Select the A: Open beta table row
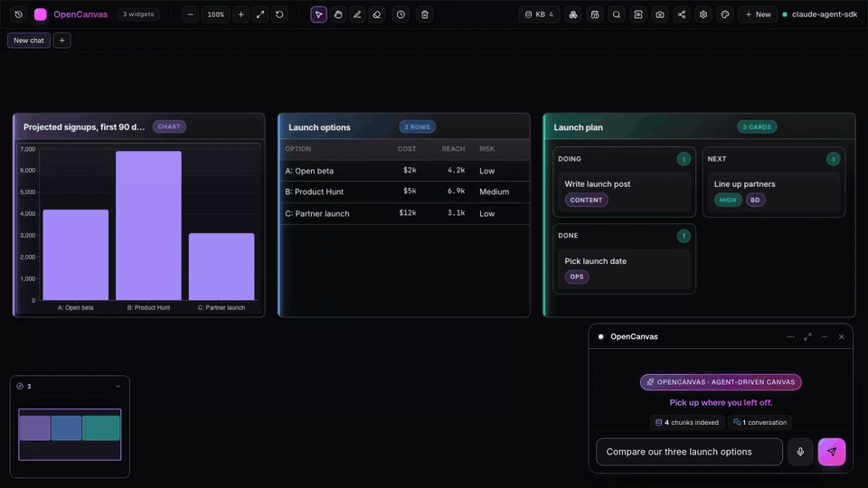 click(x=405, y=171)
